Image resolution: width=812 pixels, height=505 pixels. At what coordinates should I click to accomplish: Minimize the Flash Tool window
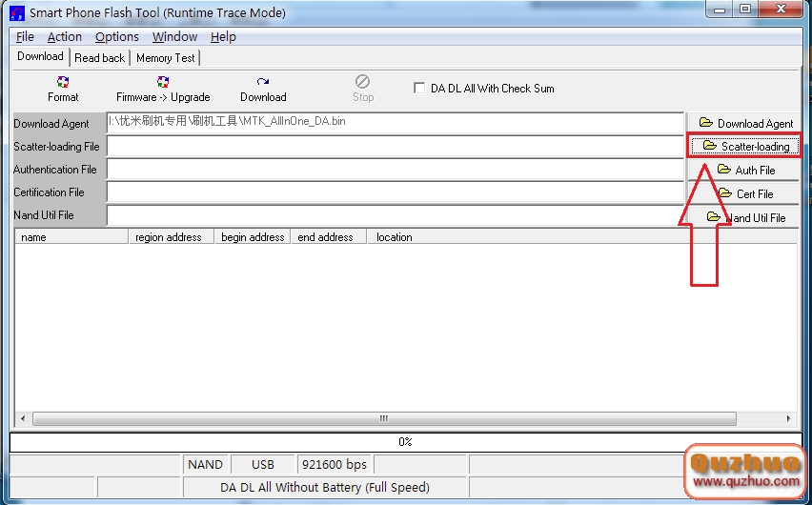(720, 9)
